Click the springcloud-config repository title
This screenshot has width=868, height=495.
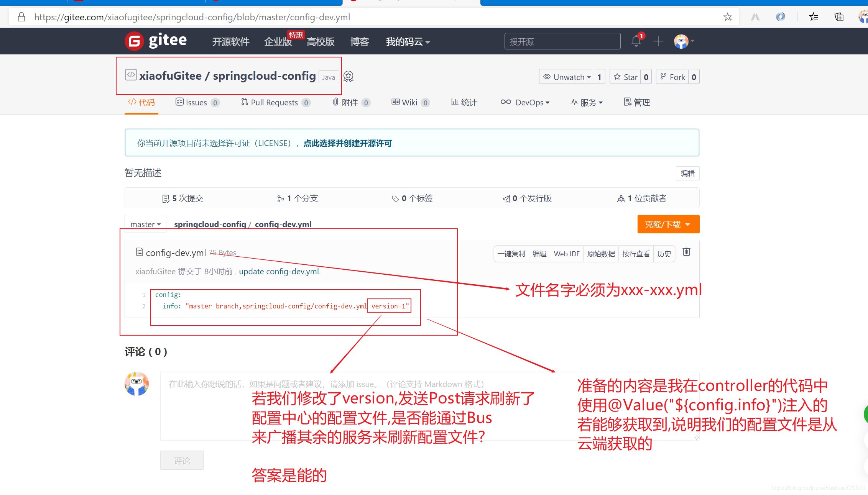tap(264, 76)
